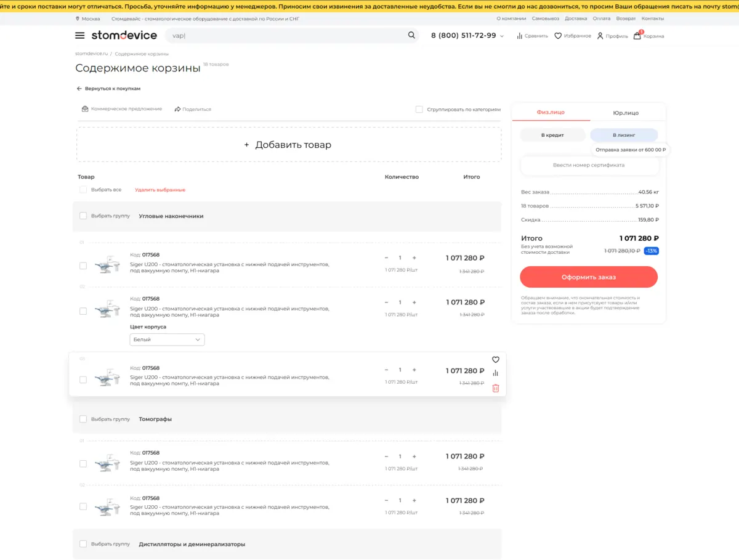Open the Сравнить compare icon in header
The width and height of the screenshot is (739, 560).
point(520,36)
